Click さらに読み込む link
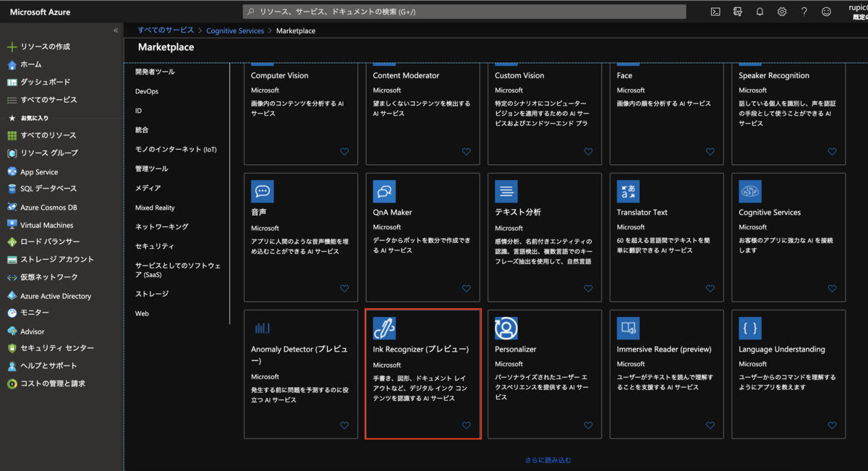Screen dimensions: 868x471 548,459
